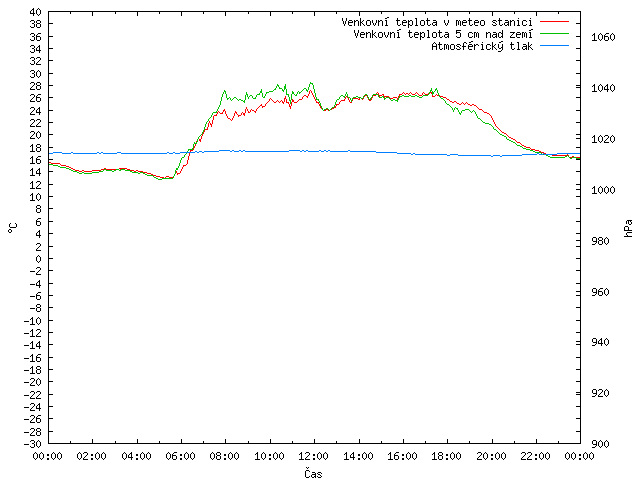Click the temperature axis label '0'
640x480 pixels.
point(38,259)
